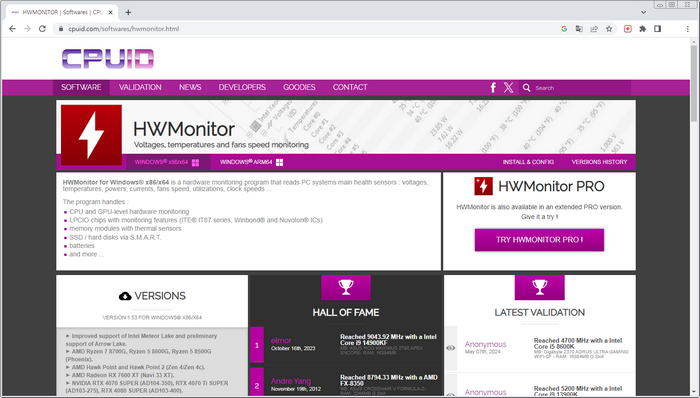Click TRY HWMONITOR PRO button
The height and width of the screenshot is (398, 700).
coord(539,240)
